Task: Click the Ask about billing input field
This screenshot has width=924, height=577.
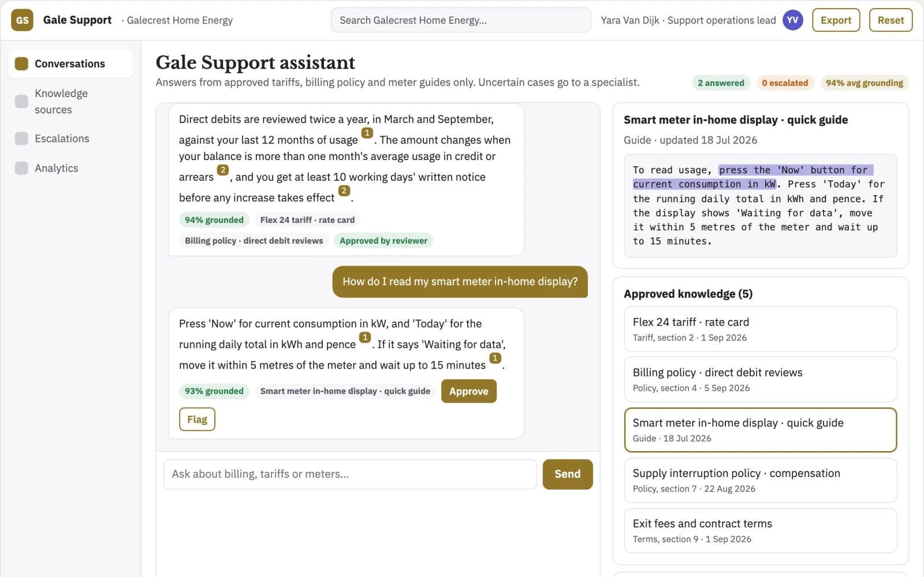Action: [x=350, y=474]
